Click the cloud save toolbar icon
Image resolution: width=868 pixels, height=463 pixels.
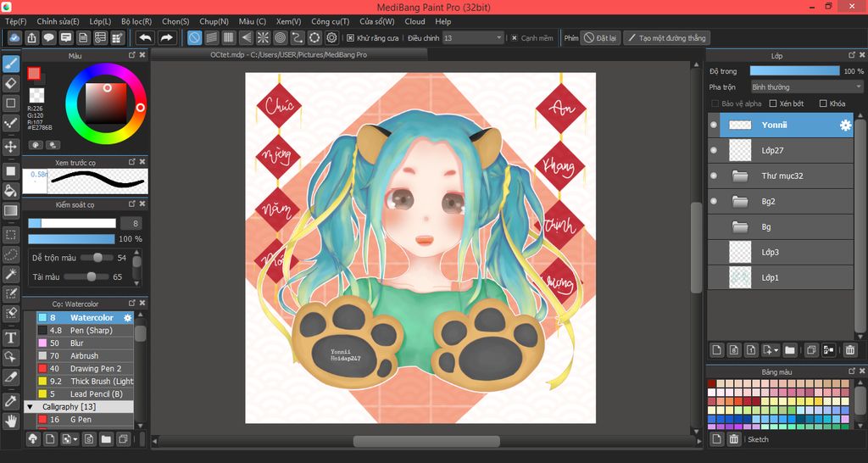tap(15, 37)
